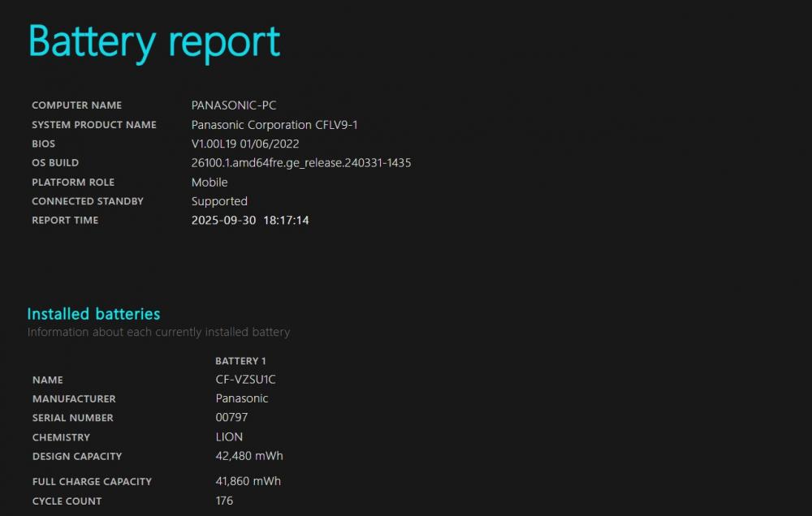Viewport: 812px width, 516px height.
Task: Select the BIOS label
Action: click(x=44, y=144)
